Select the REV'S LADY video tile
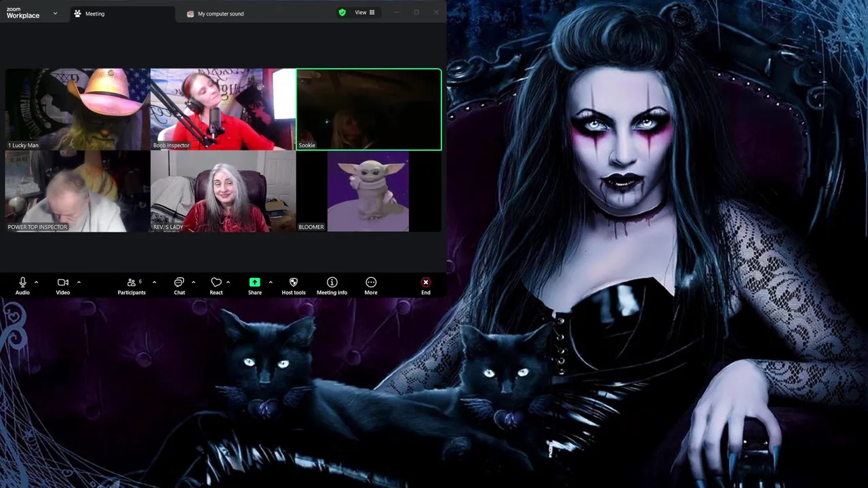 [223, 191]
